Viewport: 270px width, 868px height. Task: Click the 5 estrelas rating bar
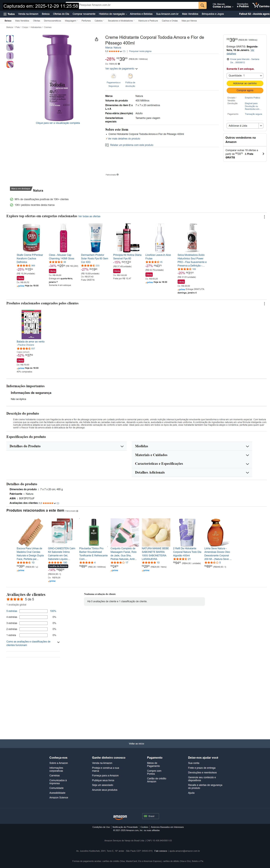point(33,611)
